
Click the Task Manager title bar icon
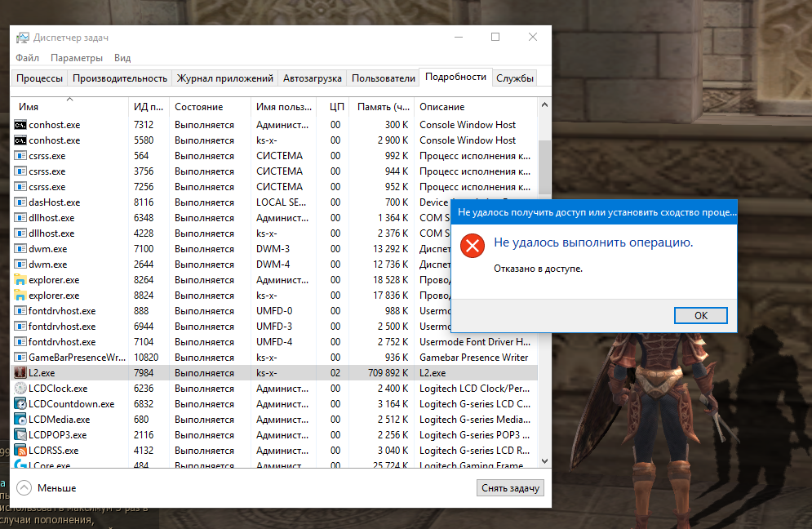click(x=22, y=38)
